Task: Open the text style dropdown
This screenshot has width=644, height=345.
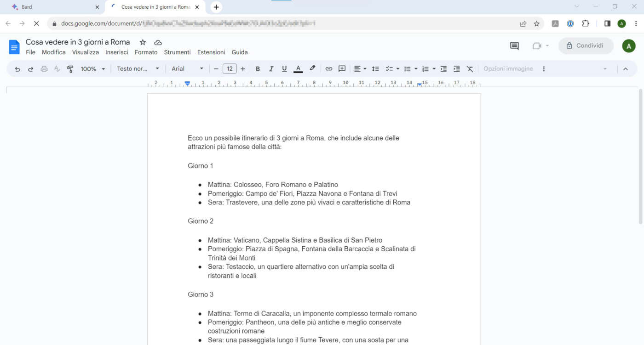Action: (x=138, y=69)
